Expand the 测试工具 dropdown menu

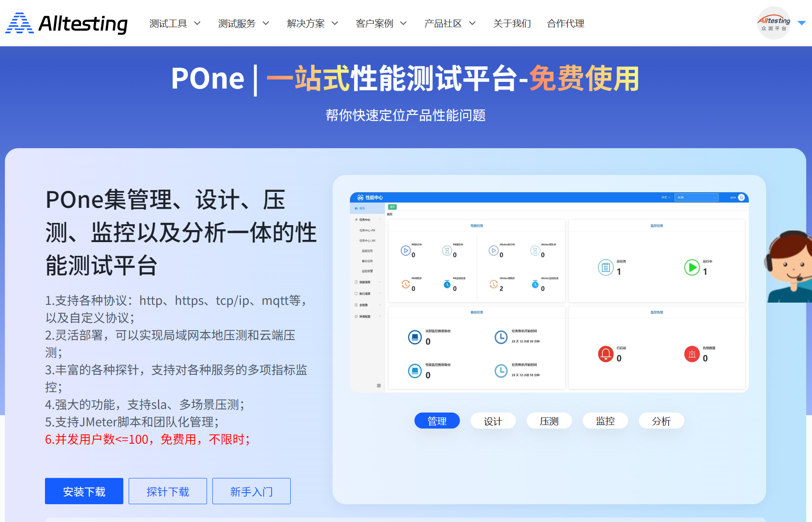coord(175,24)
